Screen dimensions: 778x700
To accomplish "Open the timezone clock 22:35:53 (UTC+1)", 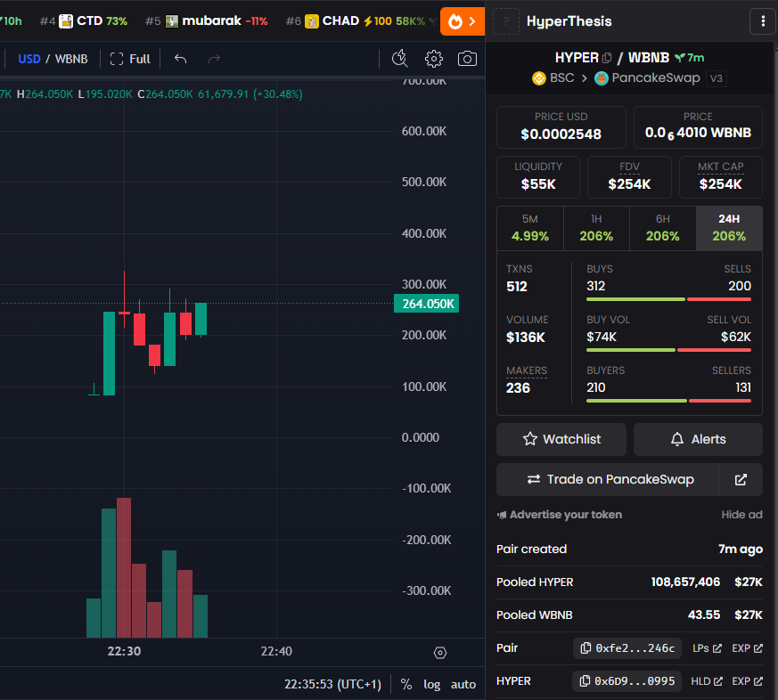I will click(332, 684).
